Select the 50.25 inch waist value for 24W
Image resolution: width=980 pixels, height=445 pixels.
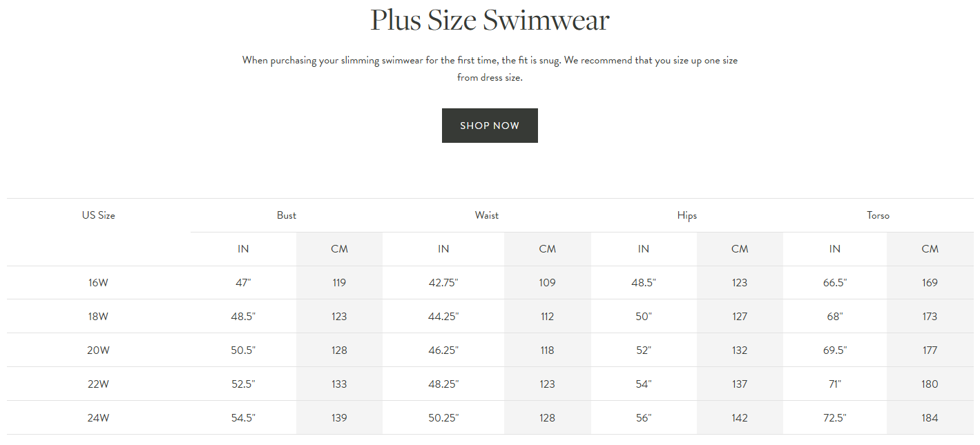443,417
